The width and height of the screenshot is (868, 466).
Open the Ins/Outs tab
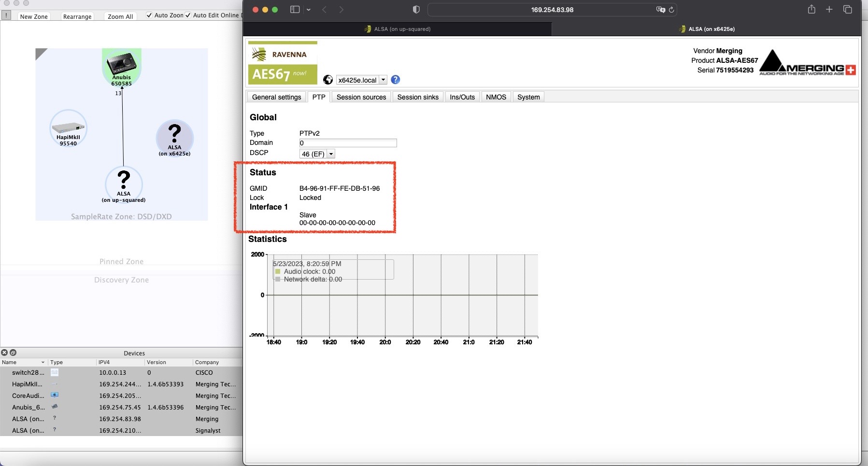click(x=462, y=97)
